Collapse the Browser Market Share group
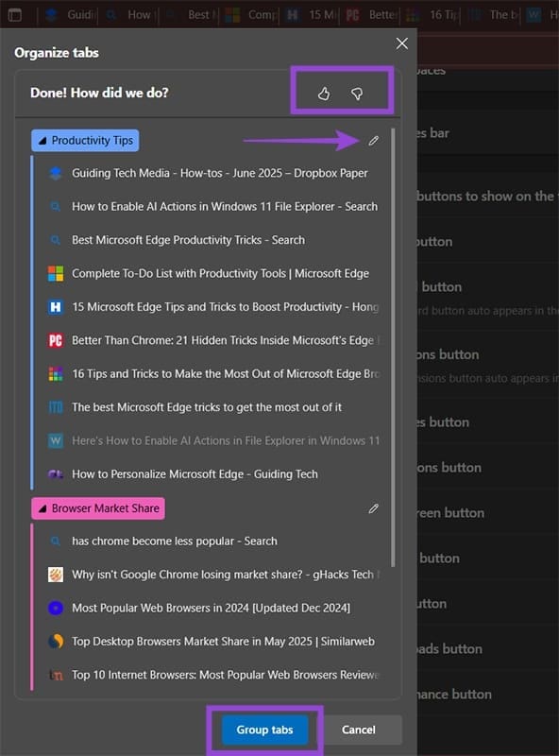Image resolution: width=559 pixels, height=756 pixels. 98,508
